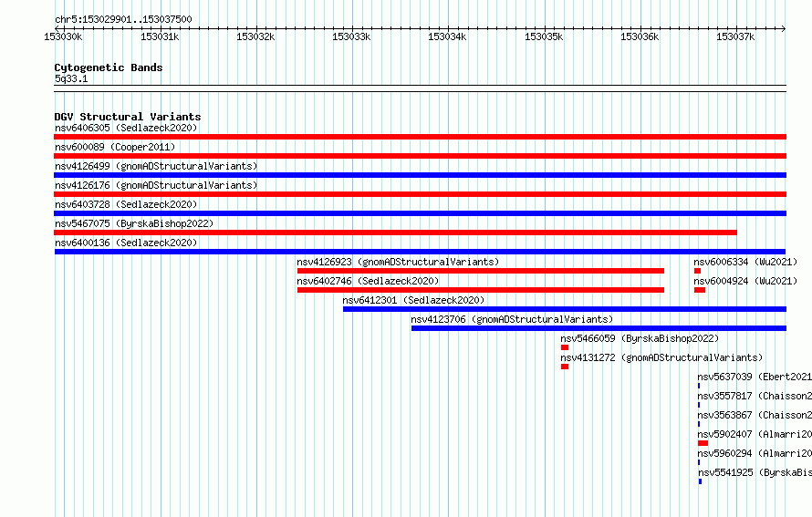
Task: Click the nsv5637039 Ebert2021 label
Action: pos(755,377)
